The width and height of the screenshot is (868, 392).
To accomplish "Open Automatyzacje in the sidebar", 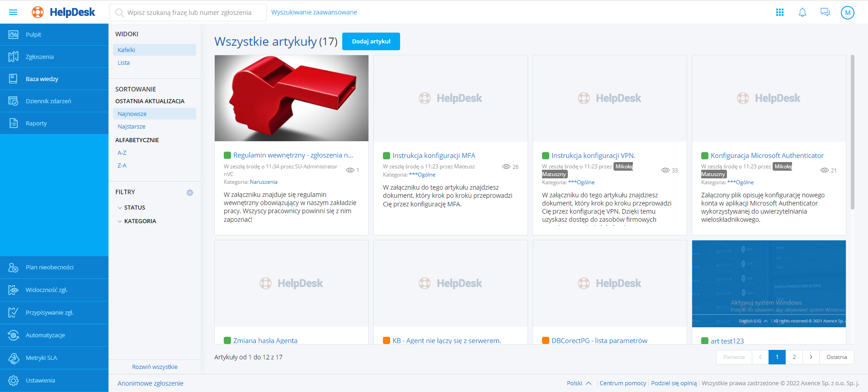I will coord(45,335).
